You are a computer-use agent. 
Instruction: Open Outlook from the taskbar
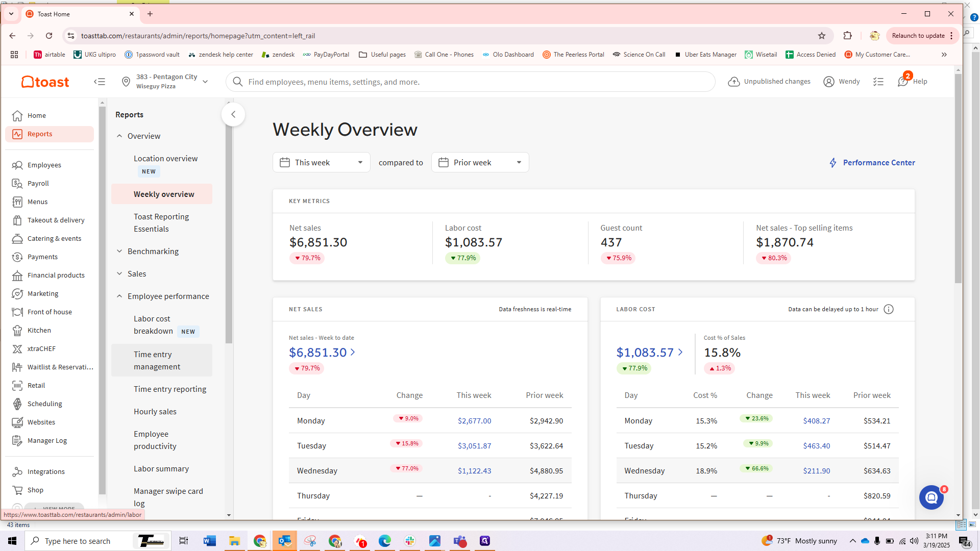[x=284, y=541]
